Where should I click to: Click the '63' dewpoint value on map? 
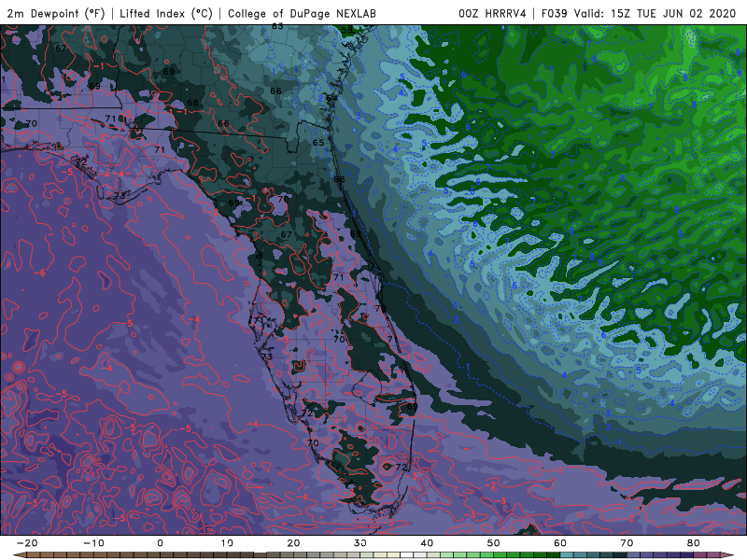click(277, 27)
